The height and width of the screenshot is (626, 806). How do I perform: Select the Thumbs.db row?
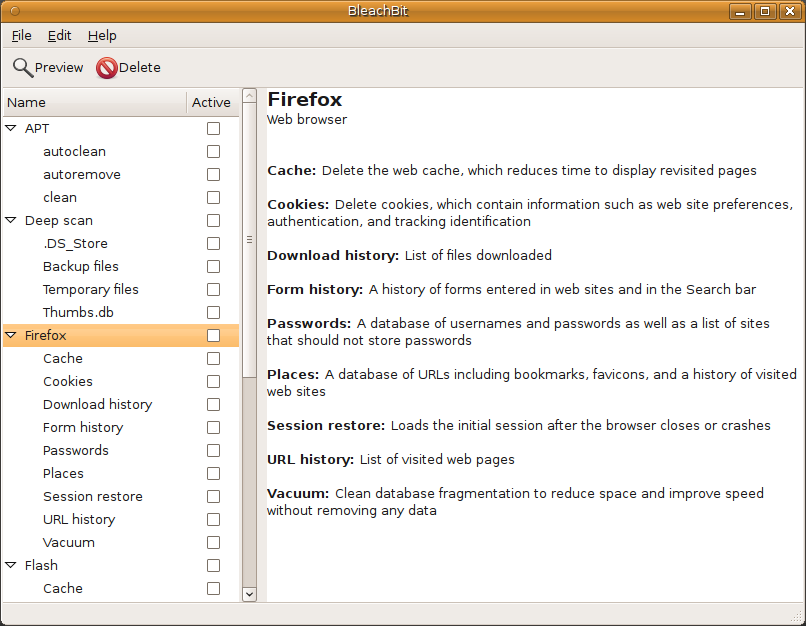(x=121, y=312)
